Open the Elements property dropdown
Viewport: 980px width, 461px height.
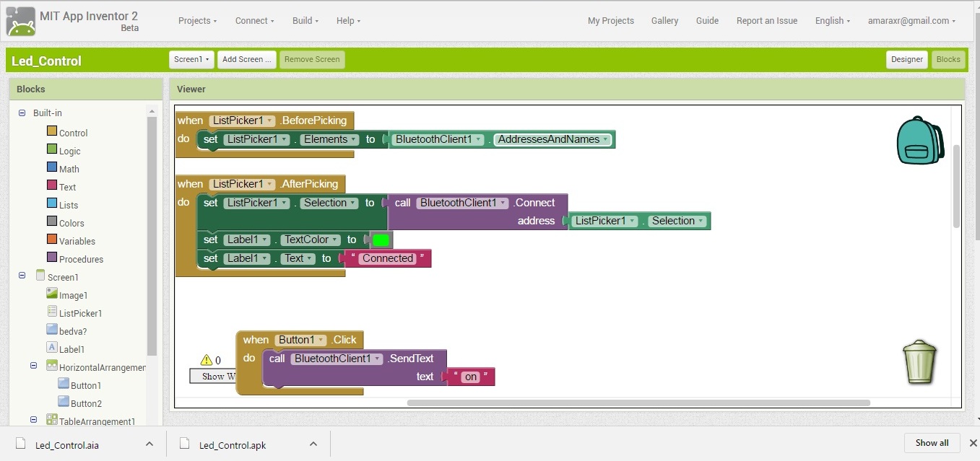[330, 139]
